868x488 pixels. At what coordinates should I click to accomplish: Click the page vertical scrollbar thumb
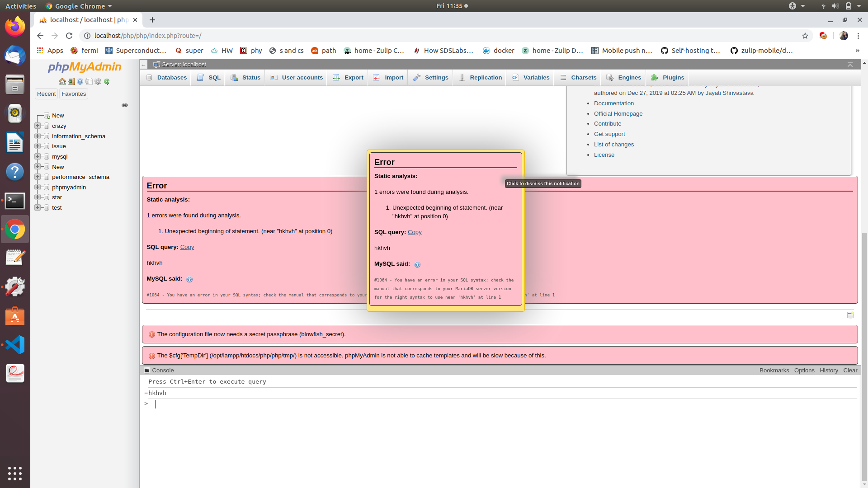(x=864, y=357)
